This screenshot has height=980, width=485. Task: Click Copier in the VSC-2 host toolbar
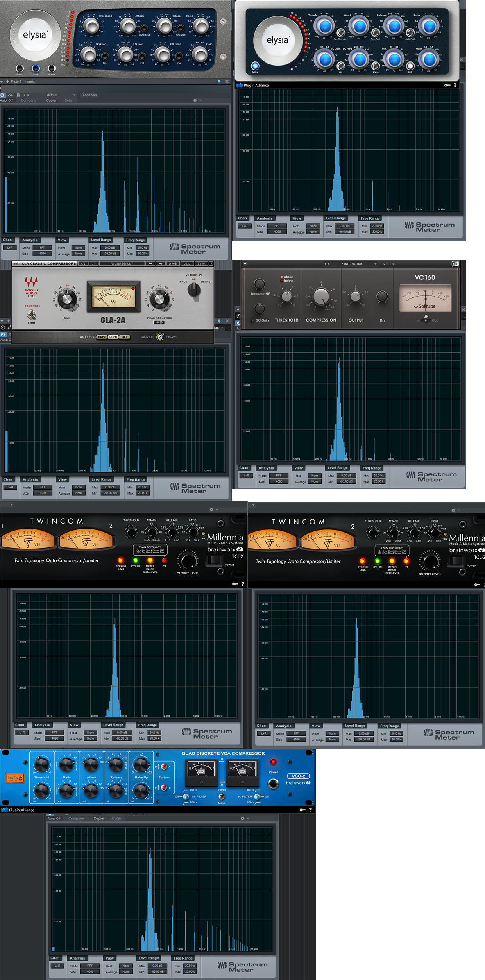click(x=99, y=818)
